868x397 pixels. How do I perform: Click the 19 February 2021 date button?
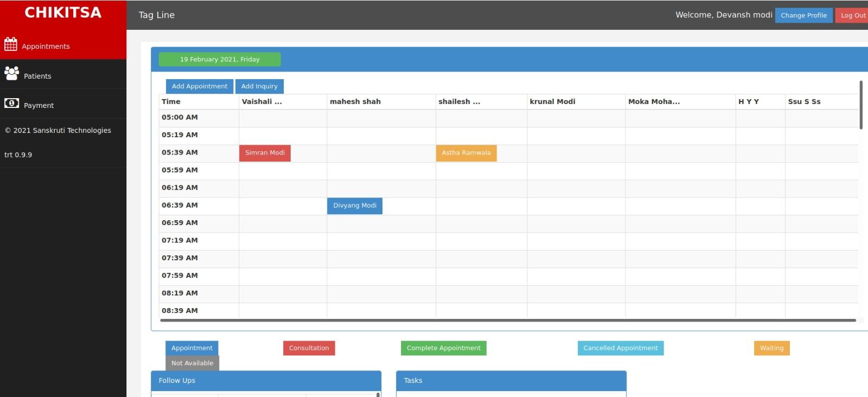220,59
